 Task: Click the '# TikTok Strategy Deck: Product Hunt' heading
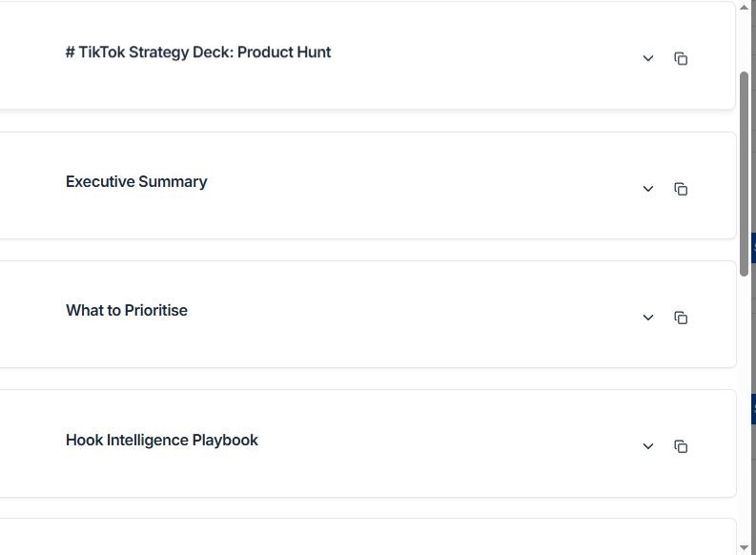pos(198,52)
